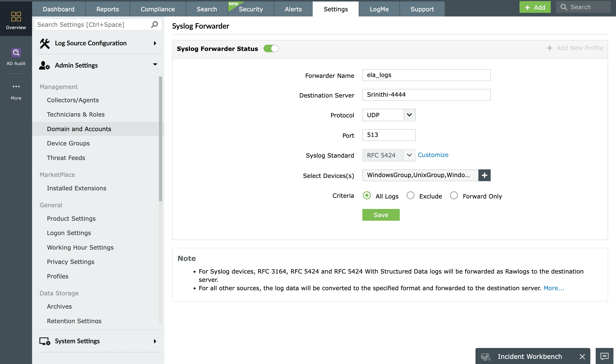Open the AD Audit module icon
616x364 pixels.
point(16,52)
